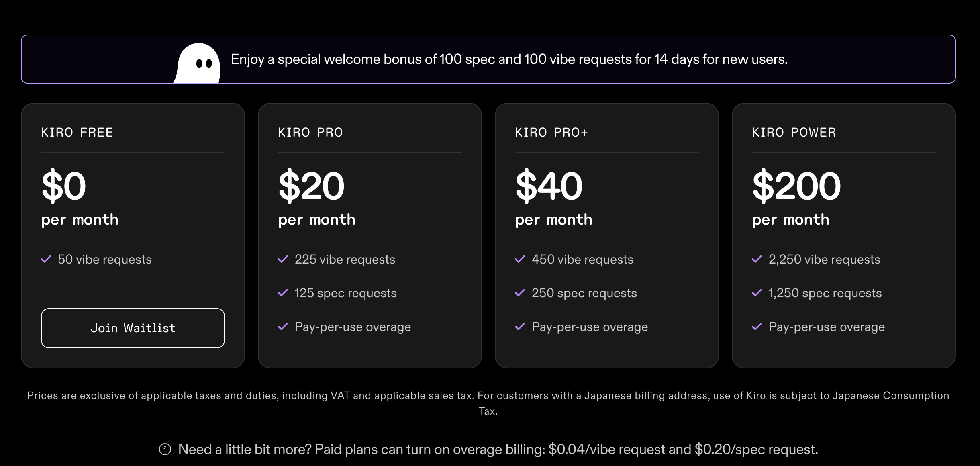Click checkmark beside 225 vibe requests

pyautogui.click(x=283, y=259)
